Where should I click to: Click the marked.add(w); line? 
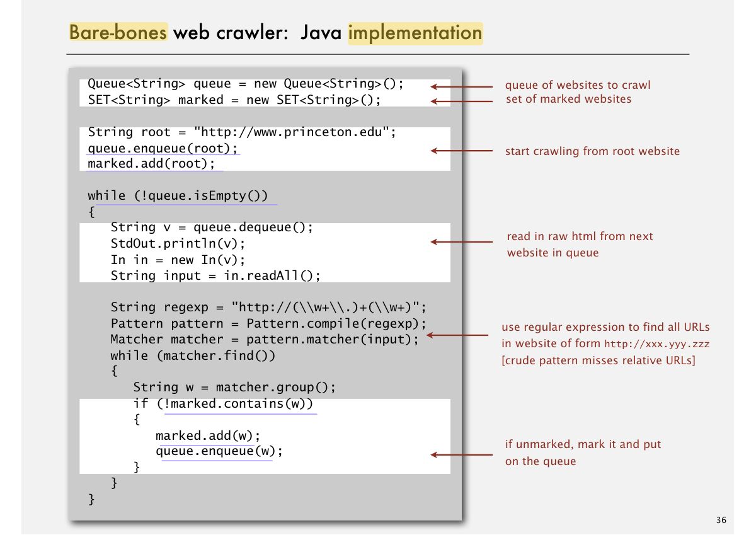coord(208,436)
